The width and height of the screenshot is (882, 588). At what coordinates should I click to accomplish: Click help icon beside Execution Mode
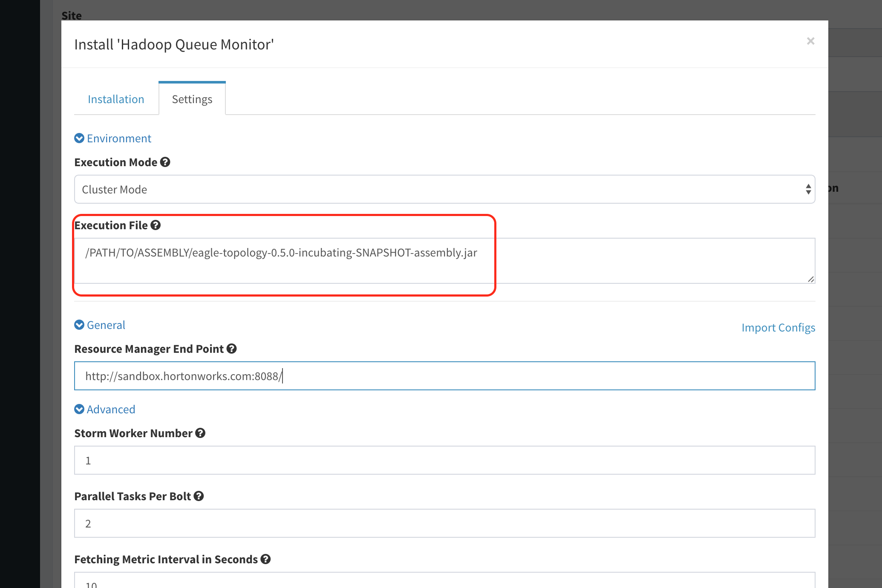pos(165,162)
